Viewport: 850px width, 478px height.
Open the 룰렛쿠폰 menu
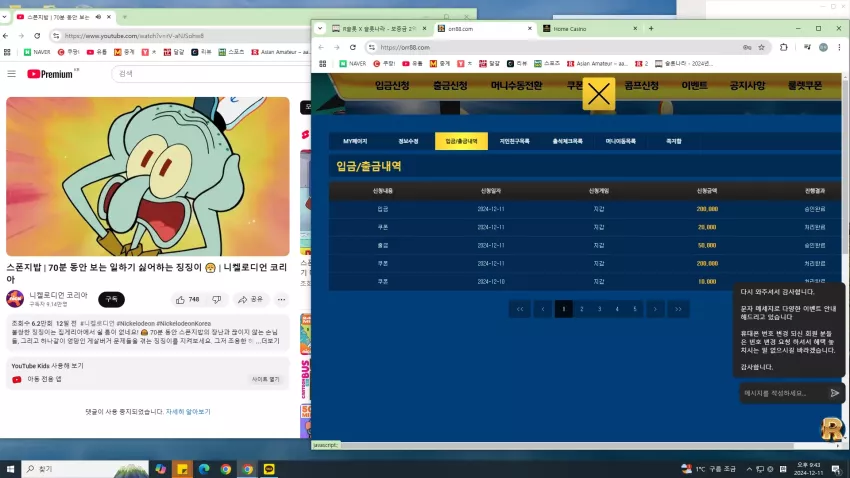click(x=805, y=86)
